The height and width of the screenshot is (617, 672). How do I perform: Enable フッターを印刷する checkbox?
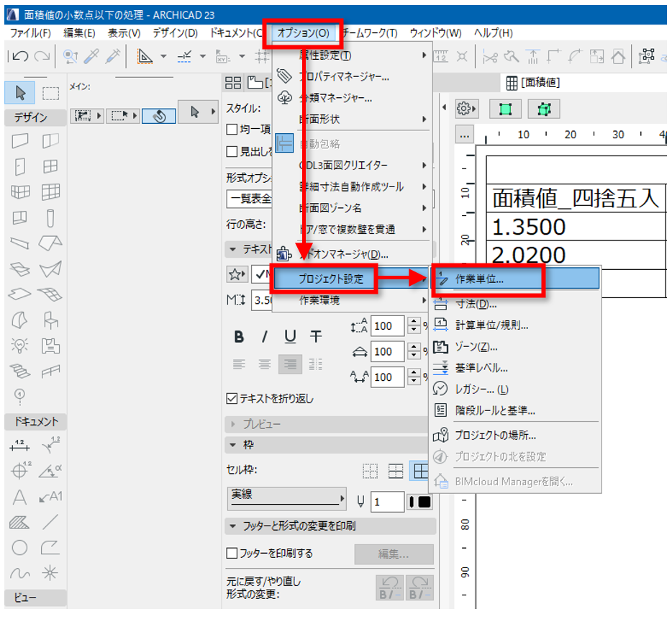(232, 553)
